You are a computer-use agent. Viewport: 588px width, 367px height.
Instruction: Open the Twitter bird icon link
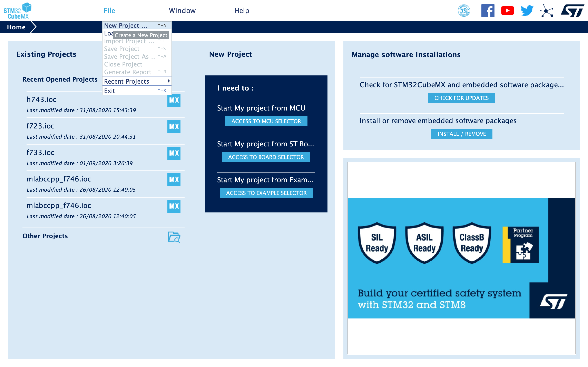click(527, 11)
